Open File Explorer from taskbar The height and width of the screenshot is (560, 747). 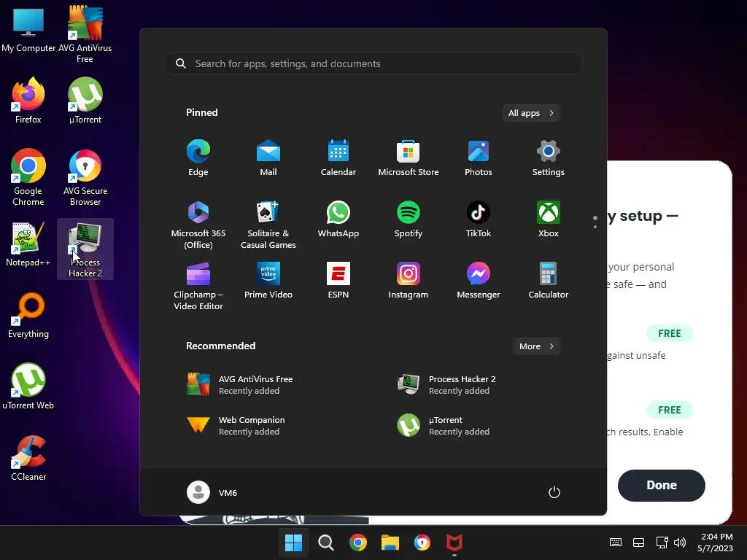[x=390, y=542]
